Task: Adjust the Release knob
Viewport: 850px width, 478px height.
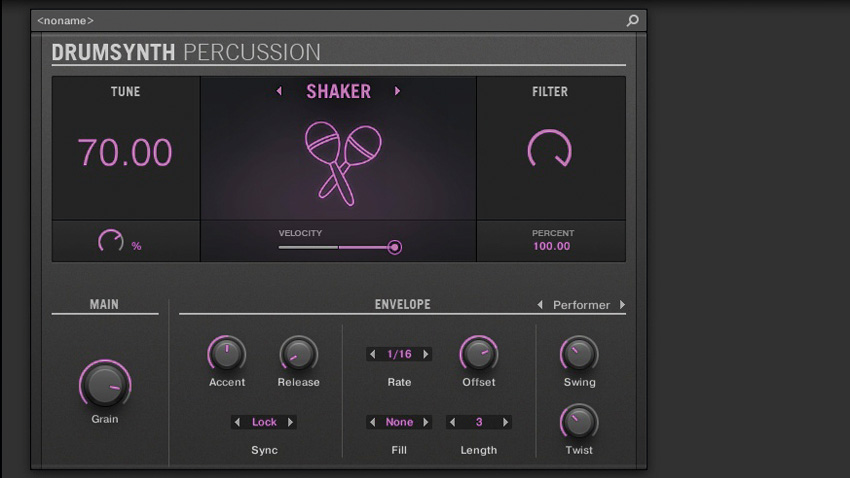Action: point(298,354)
